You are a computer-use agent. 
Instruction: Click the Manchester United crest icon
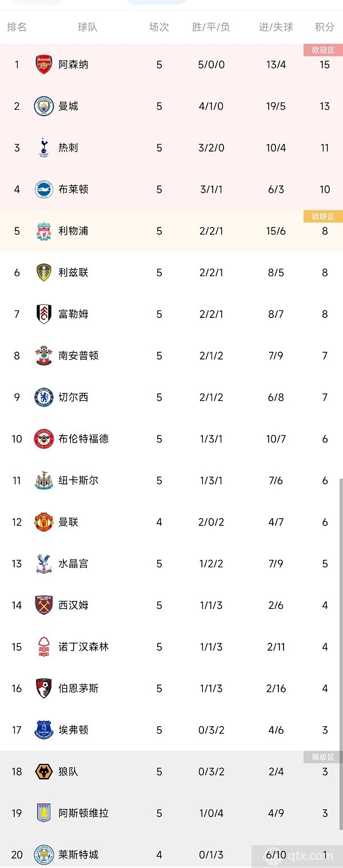[x=44, y=522]
